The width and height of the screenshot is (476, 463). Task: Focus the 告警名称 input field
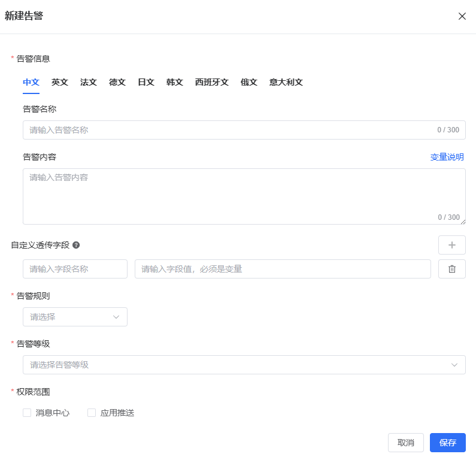tap(244, 130)
